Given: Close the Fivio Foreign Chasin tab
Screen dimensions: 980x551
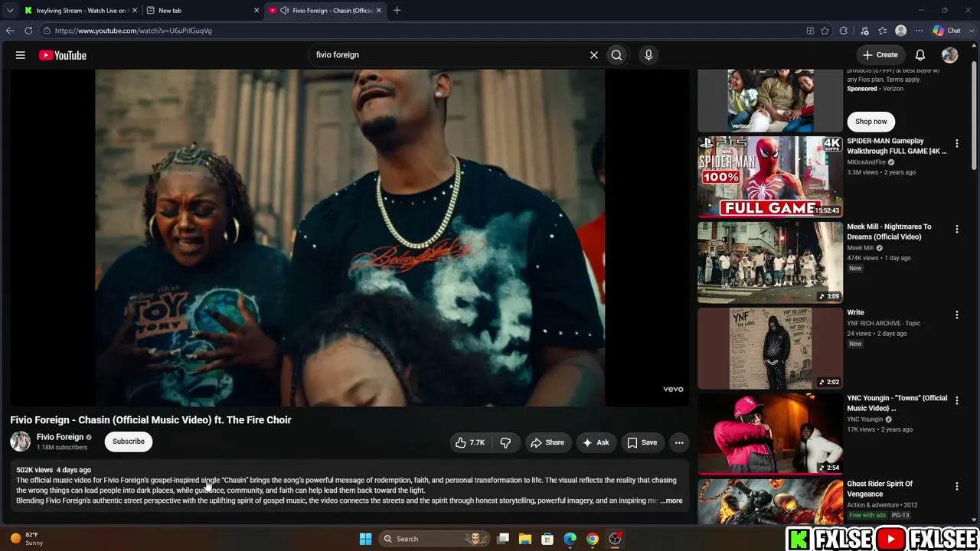Looking at the screenshot, I should click(378, 11).
